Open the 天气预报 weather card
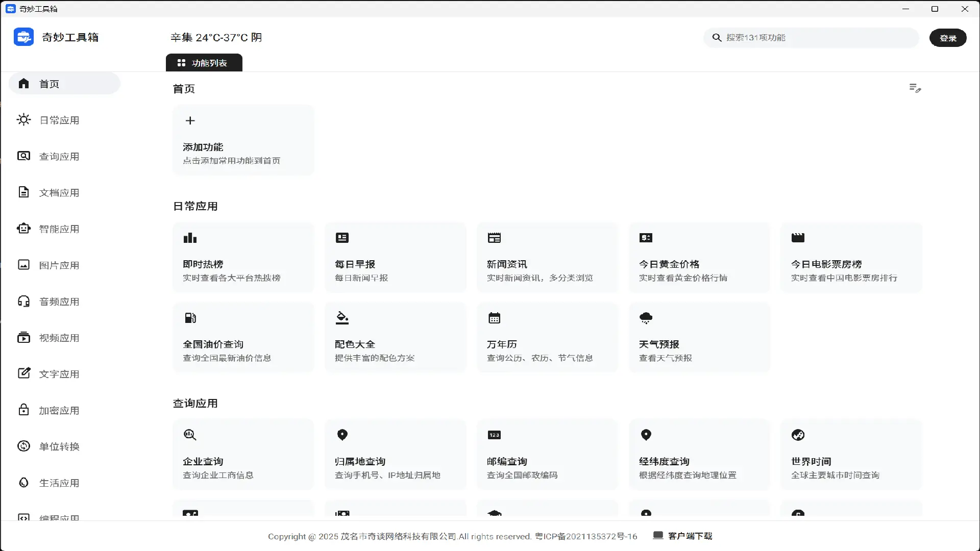Image resolution: width=980 pixels, height=551 pixels. 700,338
